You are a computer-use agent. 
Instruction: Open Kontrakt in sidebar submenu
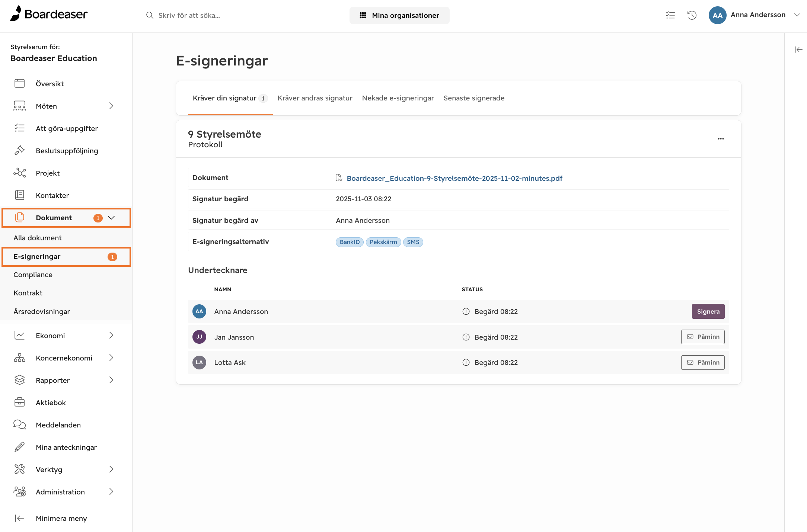point(28,293)
